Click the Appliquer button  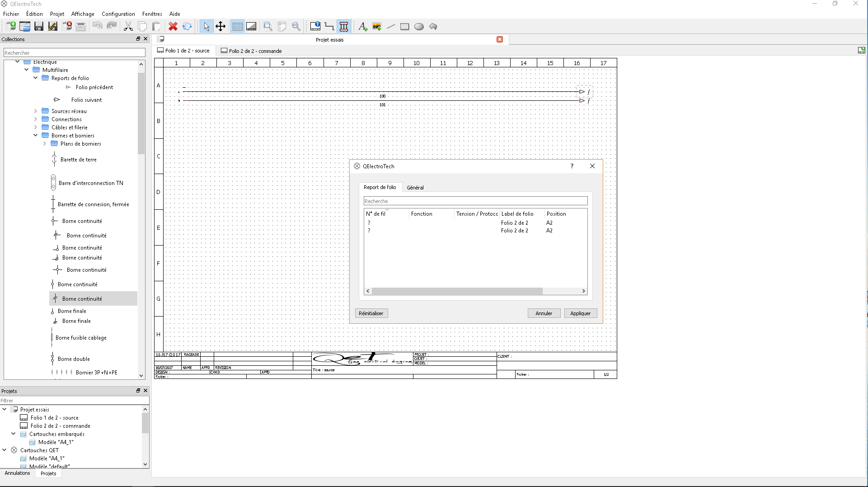[x=580, y=313]
